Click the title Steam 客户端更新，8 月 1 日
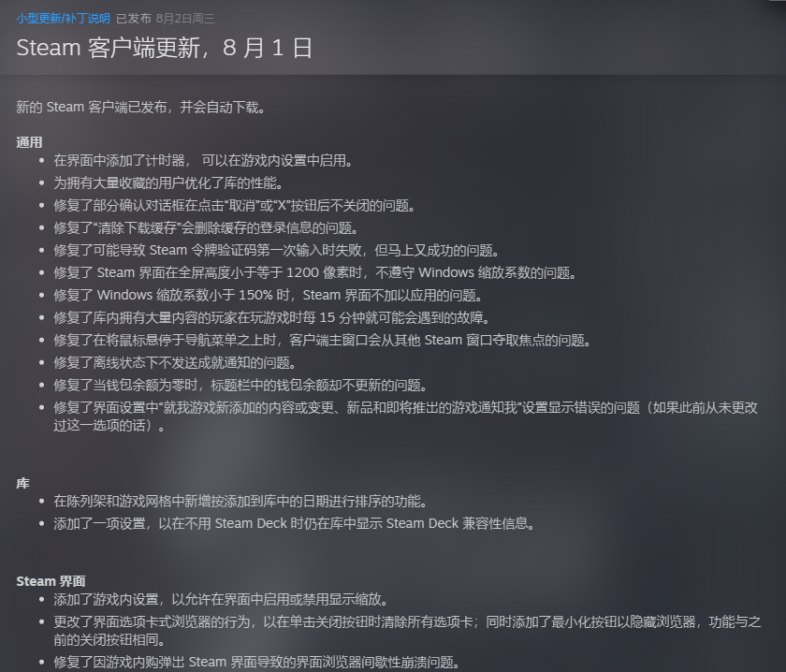Viewport: 786px width, 672px height. (165, 48)
